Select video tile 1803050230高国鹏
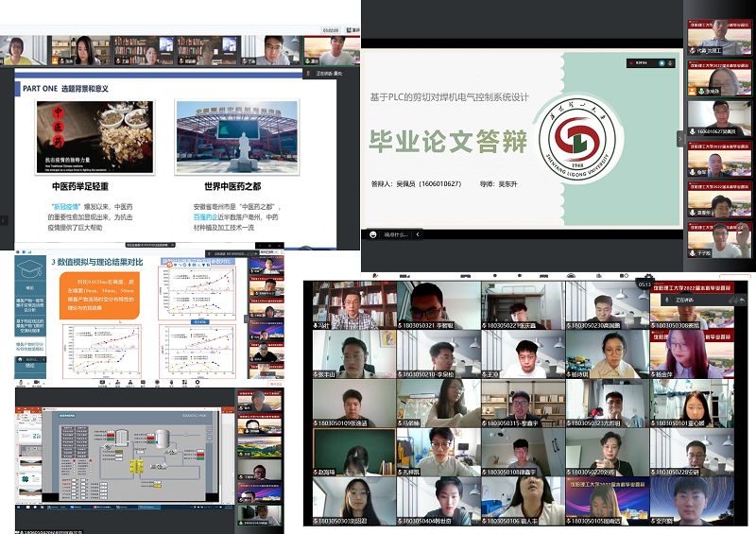The height and width of the screenshot is (534, 756). click(x=608, y=305)
